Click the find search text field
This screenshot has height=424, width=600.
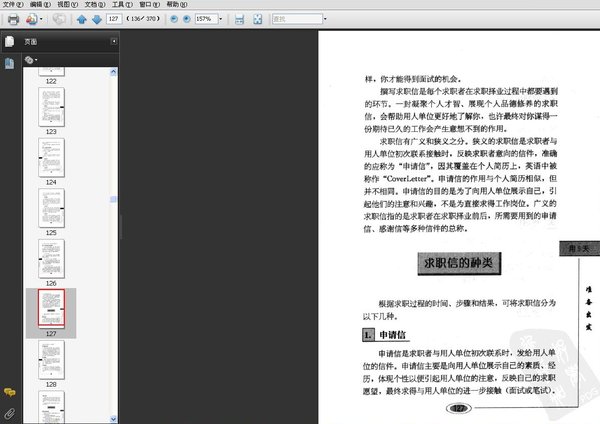(x=297, y=19)
